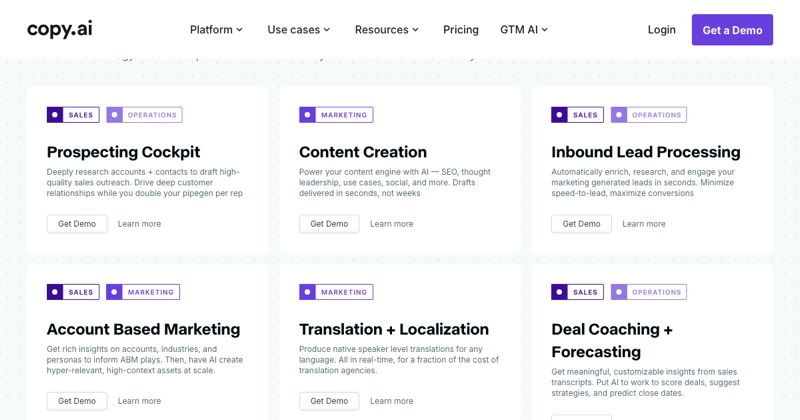
Task: Get Demo for Account Based Marketing
Action: 77,401
